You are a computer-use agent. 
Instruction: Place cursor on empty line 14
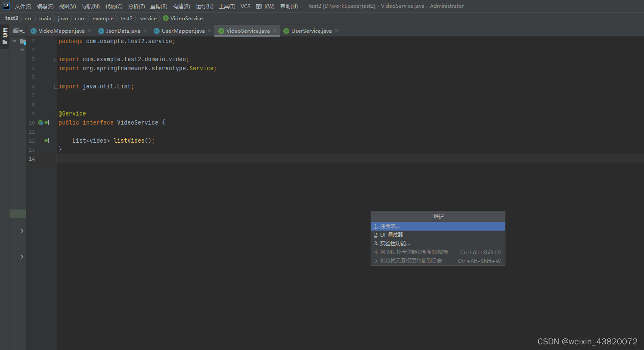pos(350,159)
